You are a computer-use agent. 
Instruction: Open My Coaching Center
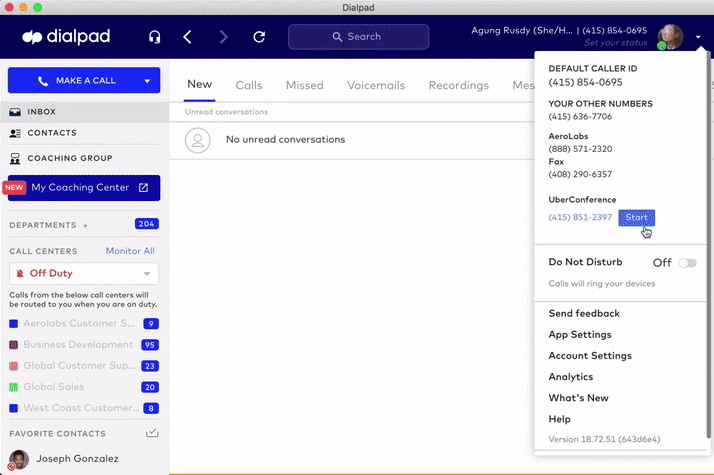pos(84,188)
